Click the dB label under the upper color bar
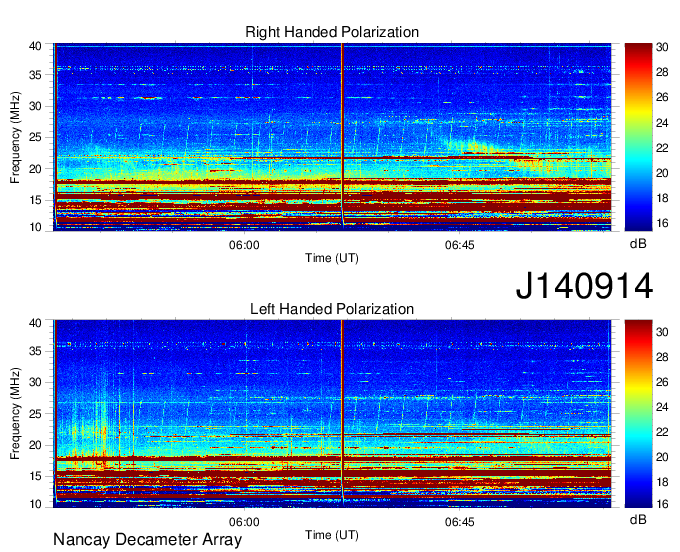The image size is (680, 552). point(638,244)
